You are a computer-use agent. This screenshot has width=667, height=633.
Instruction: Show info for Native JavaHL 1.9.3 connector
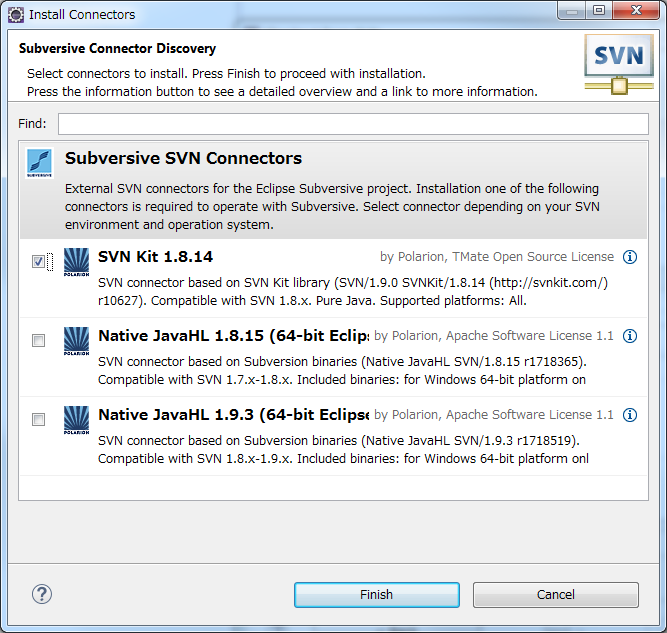[630, 415]
